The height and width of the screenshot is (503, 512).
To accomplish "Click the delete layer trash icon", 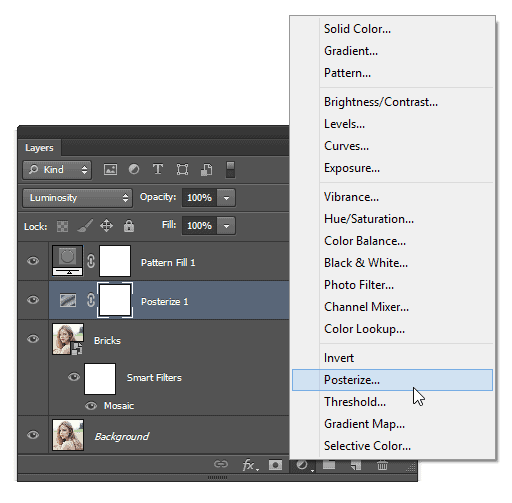I will (x=382, y=465).
